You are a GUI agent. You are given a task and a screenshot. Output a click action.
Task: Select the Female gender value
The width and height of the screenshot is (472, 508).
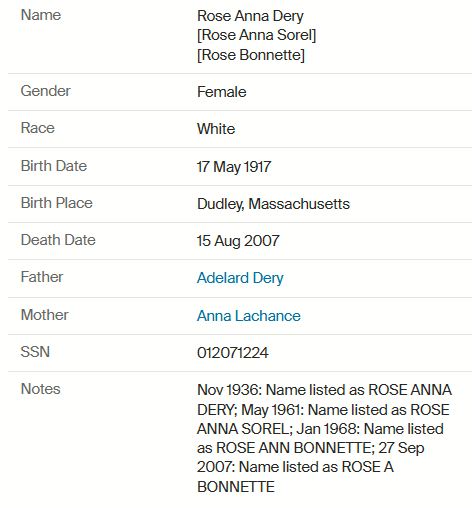pos(222,92)
